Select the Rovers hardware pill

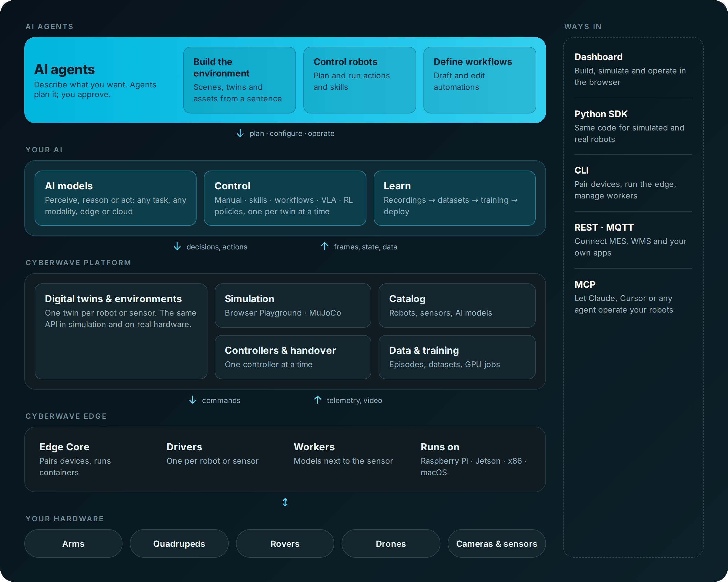285,543
